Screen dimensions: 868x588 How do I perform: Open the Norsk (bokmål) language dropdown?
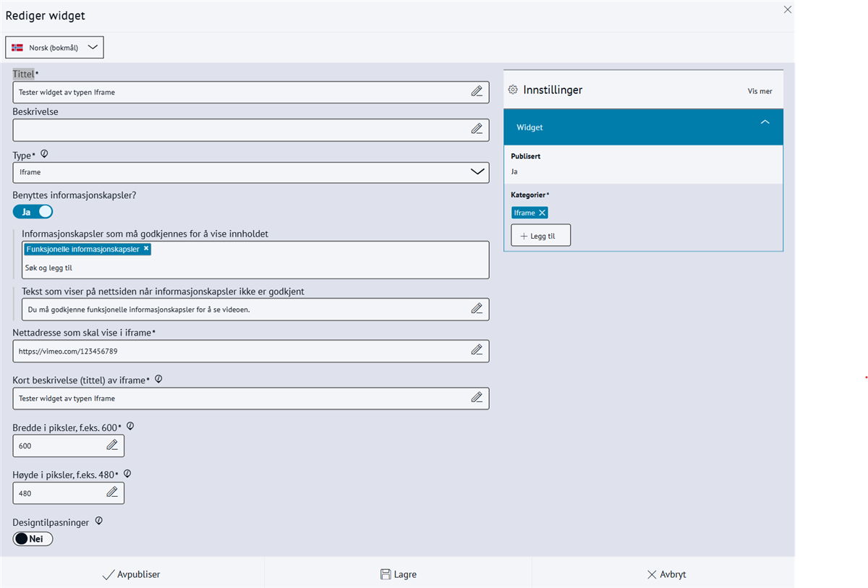[x=55, y=48]
